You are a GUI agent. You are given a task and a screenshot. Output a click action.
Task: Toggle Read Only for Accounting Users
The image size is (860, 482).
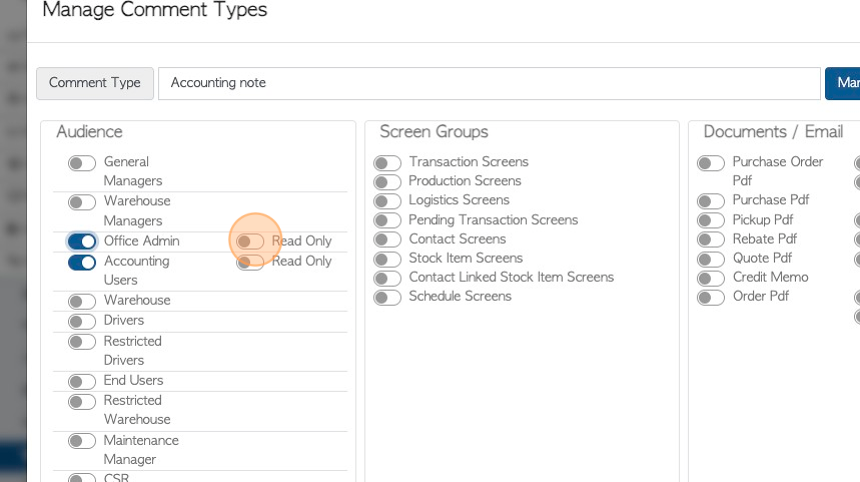[250, 263]
